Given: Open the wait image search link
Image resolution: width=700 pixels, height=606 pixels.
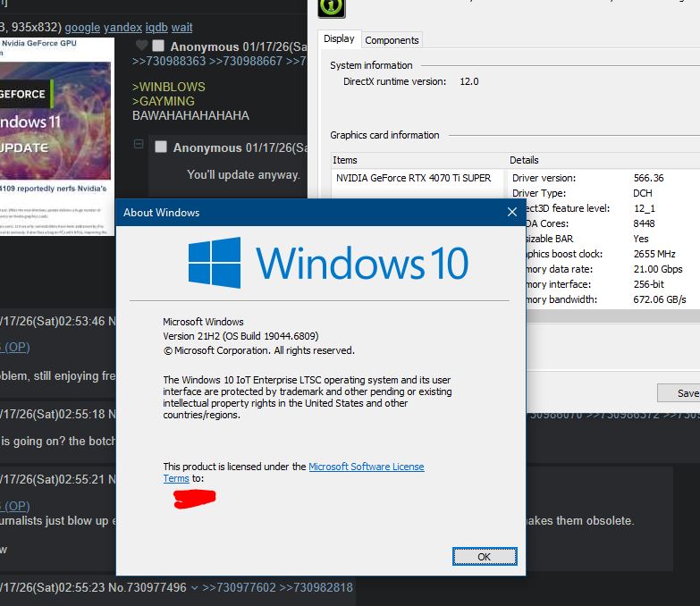Looking at the screenshot, I should [x=181, y=27].
